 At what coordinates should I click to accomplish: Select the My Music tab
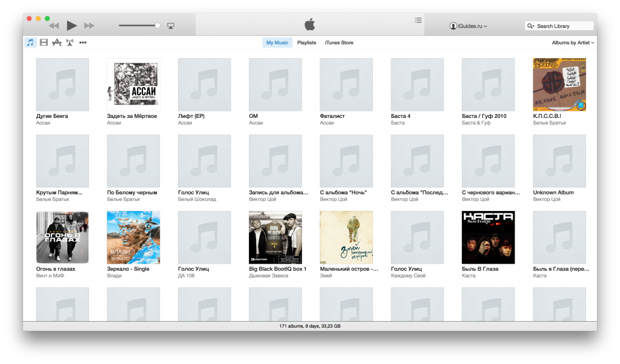[x=277, y=43]
